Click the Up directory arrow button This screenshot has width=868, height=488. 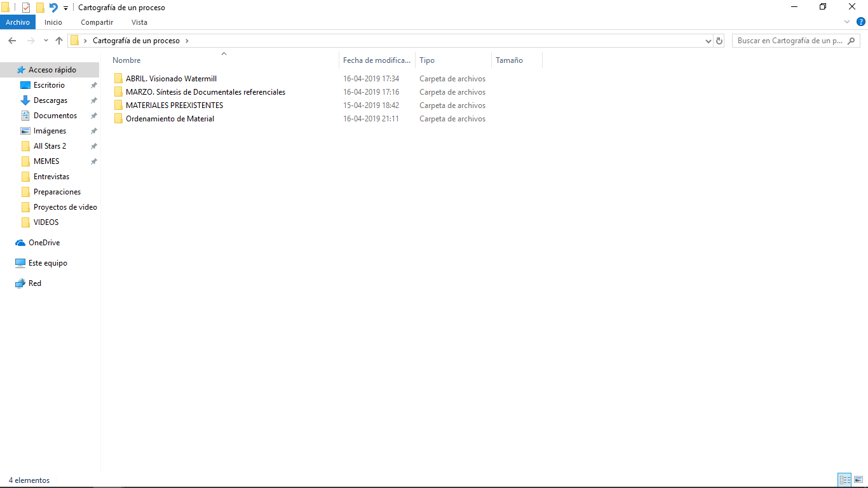tap(59, 41)
